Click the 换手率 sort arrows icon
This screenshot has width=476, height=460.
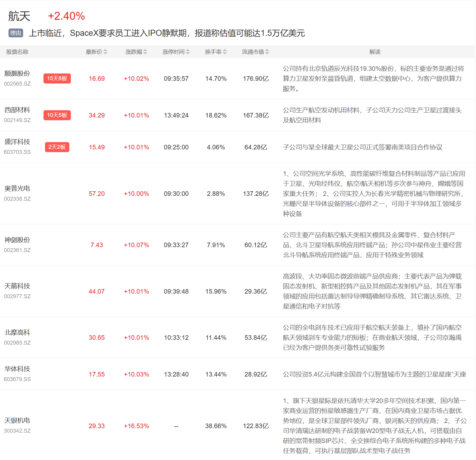225,52
